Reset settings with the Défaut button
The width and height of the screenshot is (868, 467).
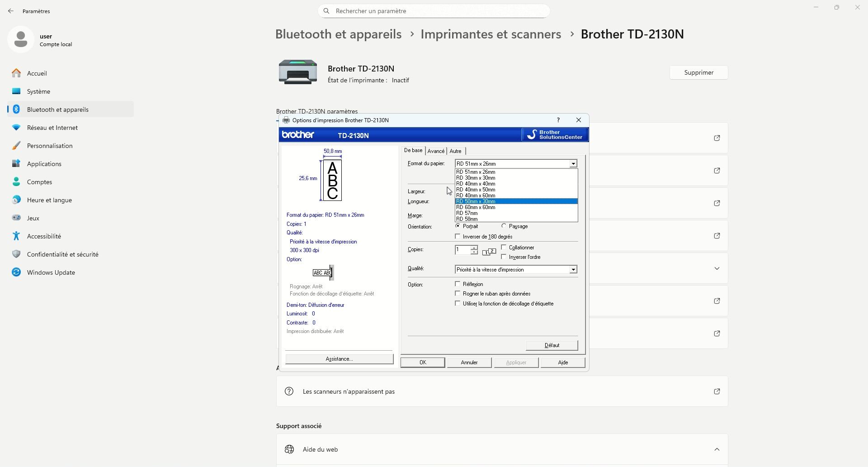coord(552,345)
